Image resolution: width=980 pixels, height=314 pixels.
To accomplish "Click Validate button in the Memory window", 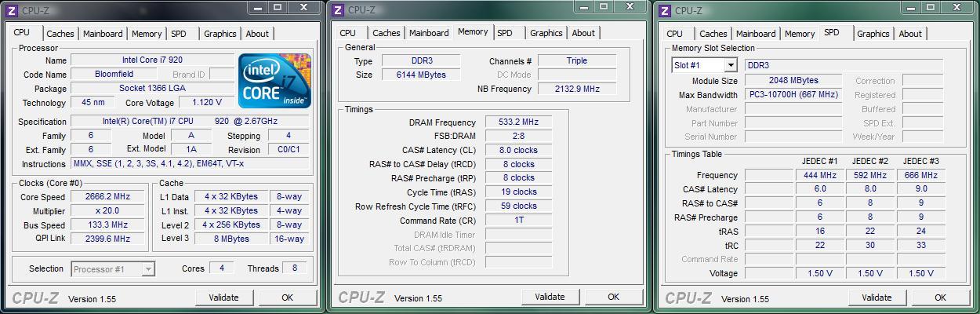I will 550,297.
